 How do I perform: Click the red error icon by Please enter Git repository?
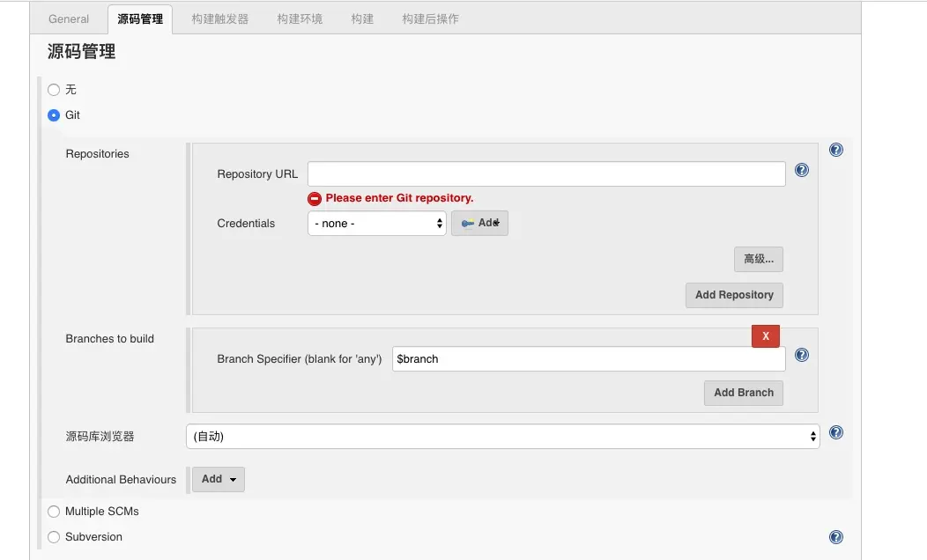coord(315,198)
